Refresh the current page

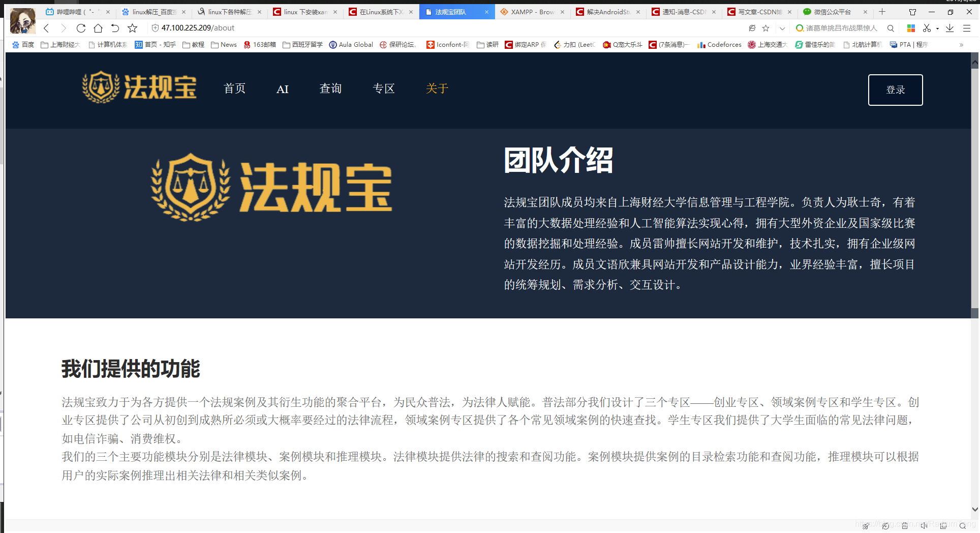(x=81, y=28)
